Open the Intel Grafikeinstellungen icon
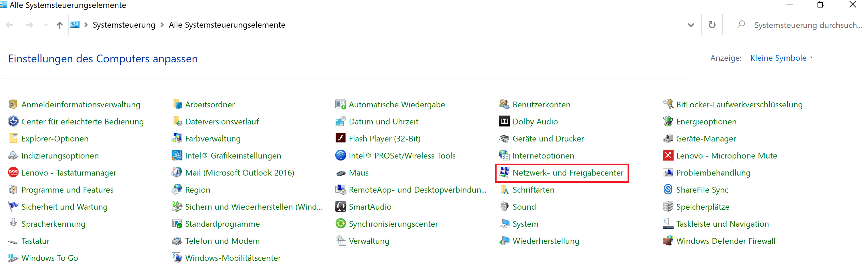This screenshot has height=271, width=868. (177, 155)
